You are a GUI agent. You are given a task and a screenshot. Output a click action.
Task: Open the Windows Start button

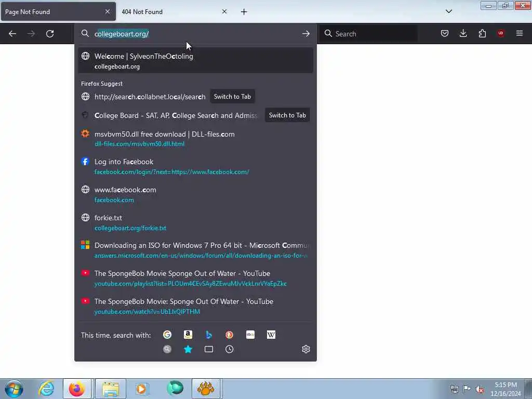tap(14, 389)
